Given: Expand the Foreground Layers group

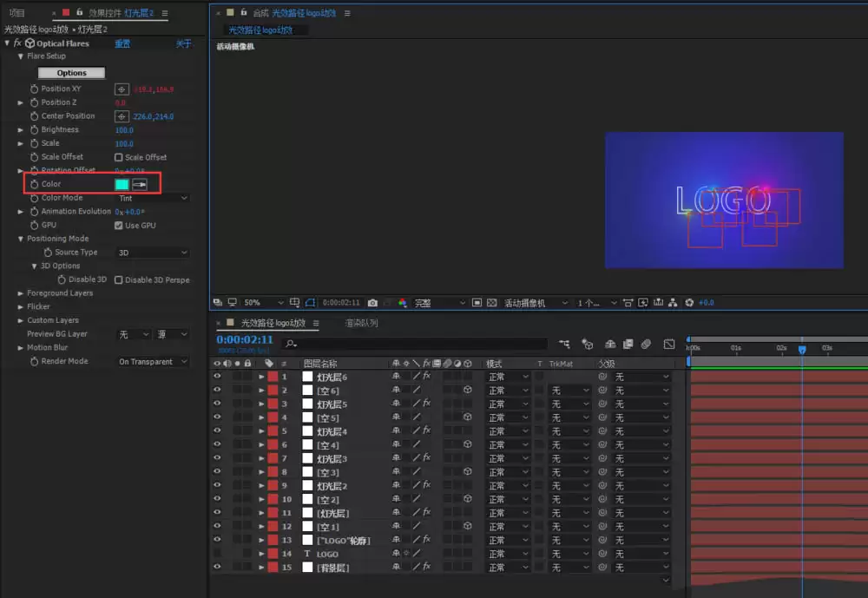Looking at the screenshot, I should point(21,293).
